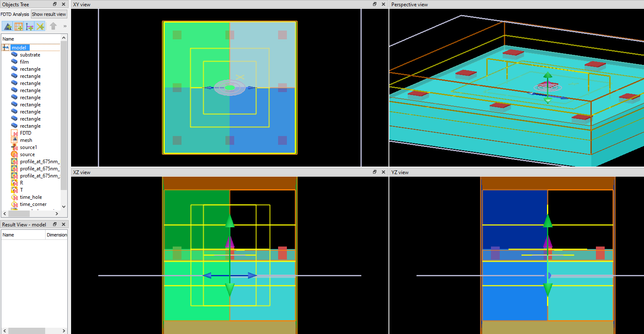Click the R monitor icon
Image resolution: width=644 pixels, height=334 pixels.
(15, 183)
